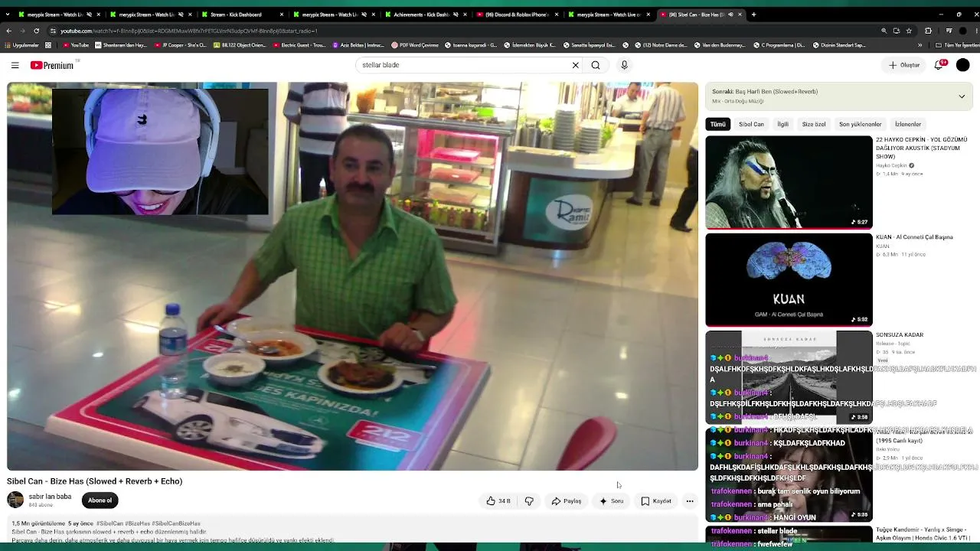This screenshot has height=551, width=980.
Task: Click the main video player frame
Action: (352, 276)
